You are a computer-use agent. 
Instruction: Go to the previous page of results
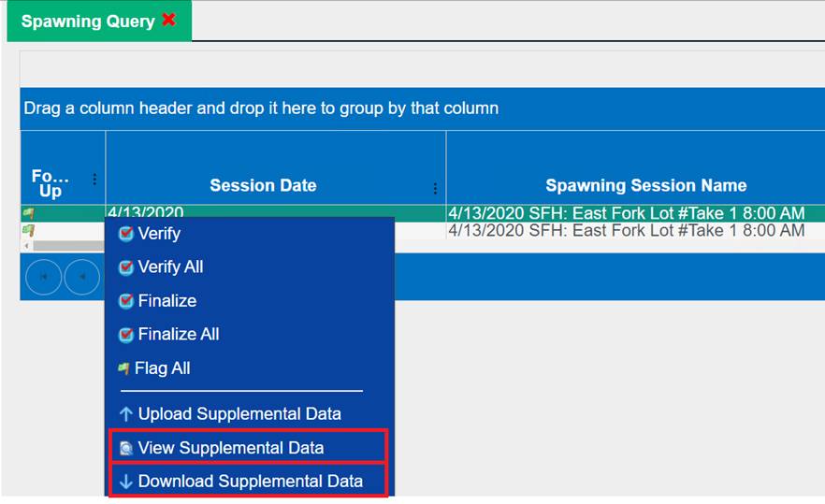(81, 277)
